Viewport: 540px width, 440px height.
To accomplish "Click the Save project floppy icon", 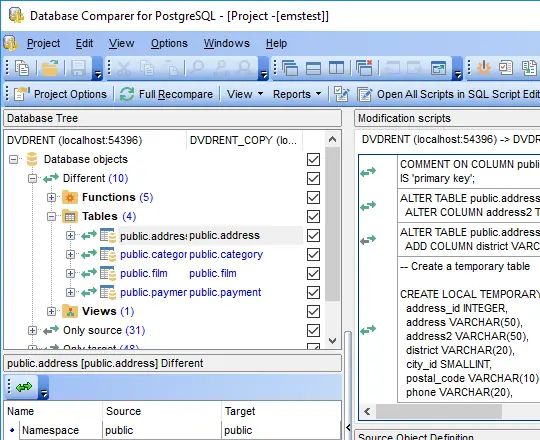I will tap(78, 68).
